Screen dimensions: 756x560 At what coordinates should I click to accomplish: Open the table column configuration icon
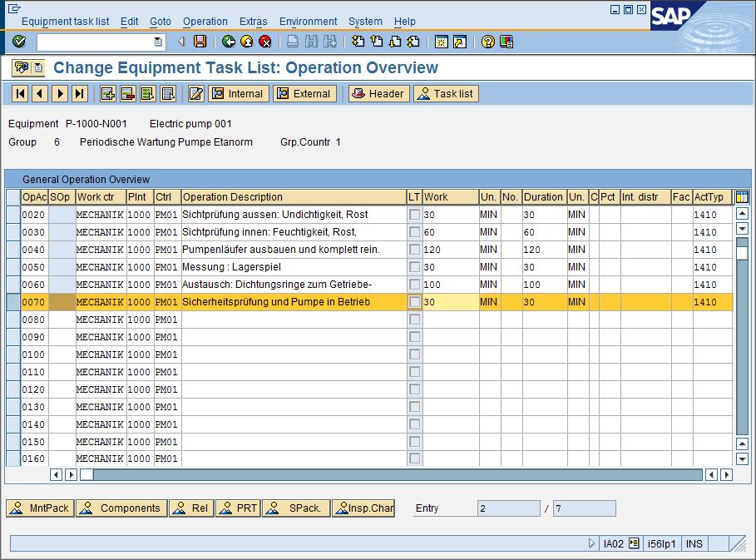click(743, 197)
